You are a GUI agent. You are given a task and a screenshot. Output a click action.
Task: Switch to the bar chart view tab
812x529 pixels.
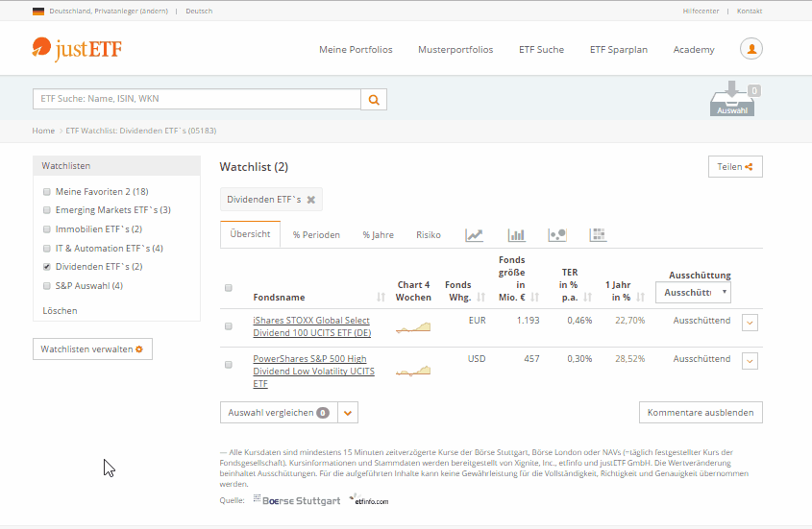[x=516, y=235]
